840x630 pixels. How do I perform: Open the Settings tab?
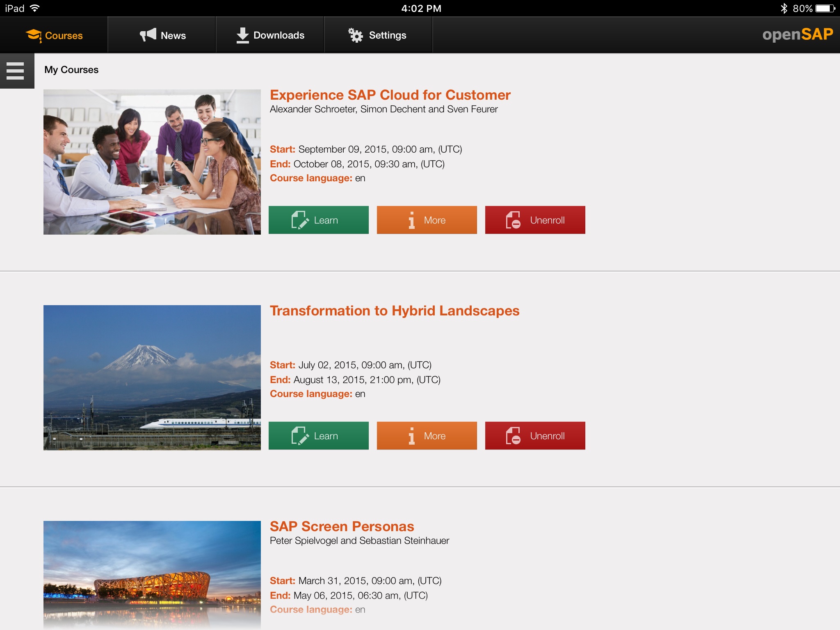tap(387, 35)
